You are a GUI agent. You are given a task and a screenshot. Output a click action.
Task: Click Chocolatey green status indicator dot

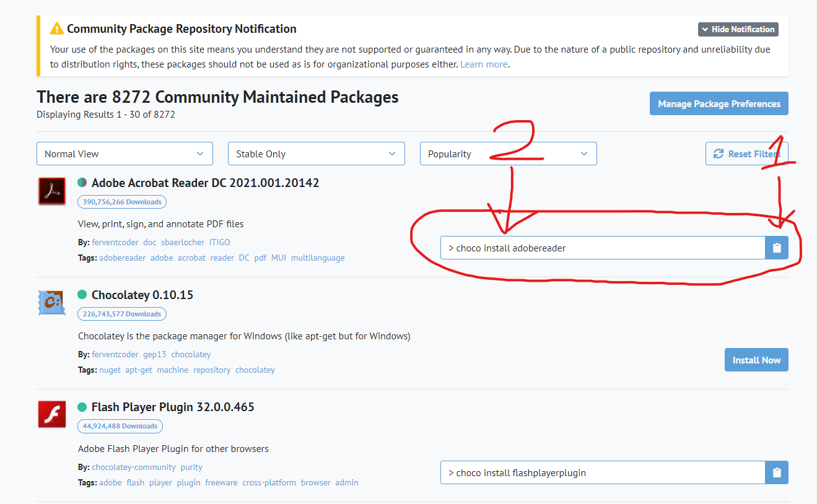coord(82,295)
